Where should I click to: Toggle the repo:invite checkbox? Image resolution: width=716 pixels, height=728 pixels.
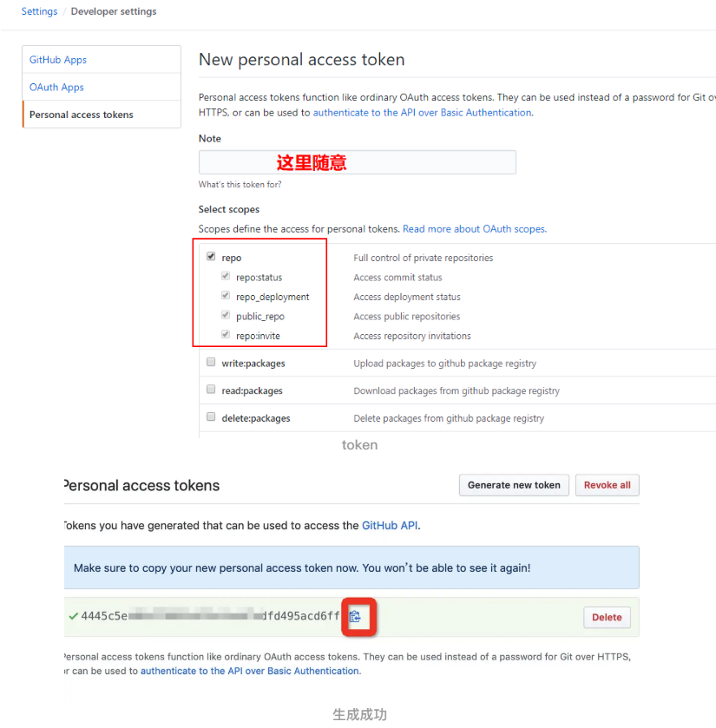226,335
